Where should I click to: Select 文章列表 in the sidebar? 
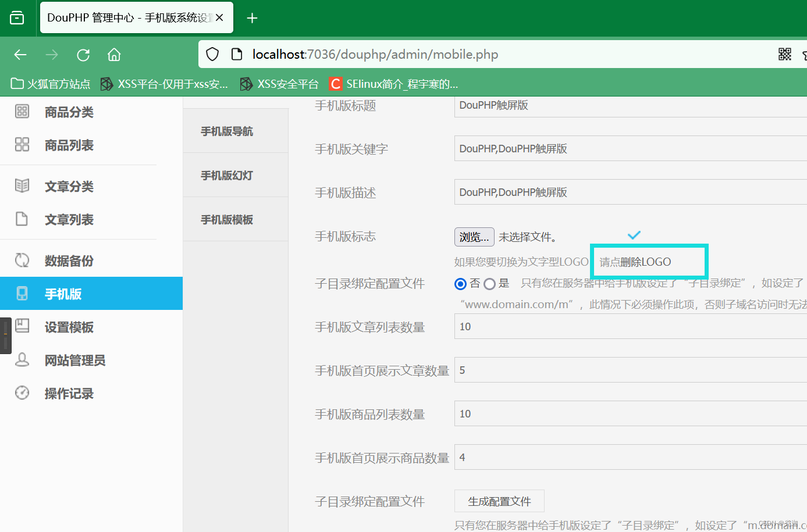click(70, 219)
